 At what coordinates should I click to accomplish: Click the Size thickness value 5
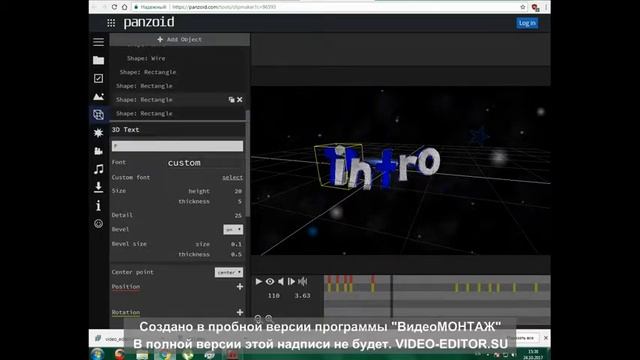240,202
